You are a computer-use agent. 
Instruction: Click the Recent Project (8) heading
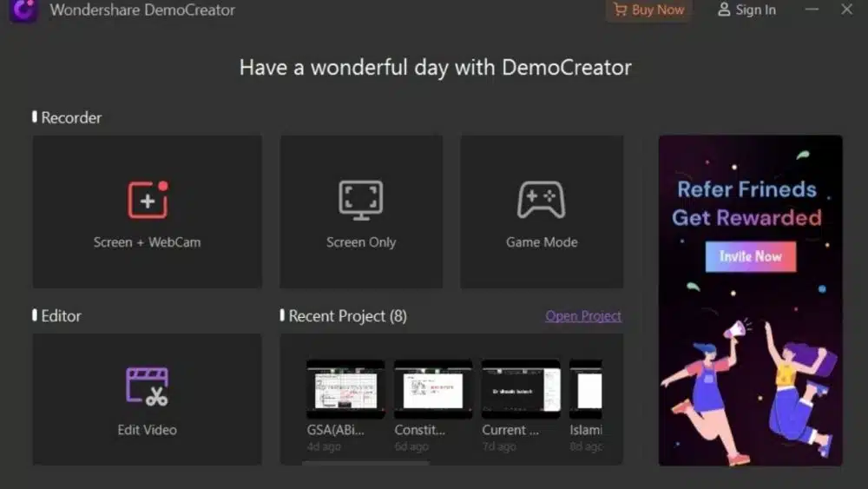point(347,316)
